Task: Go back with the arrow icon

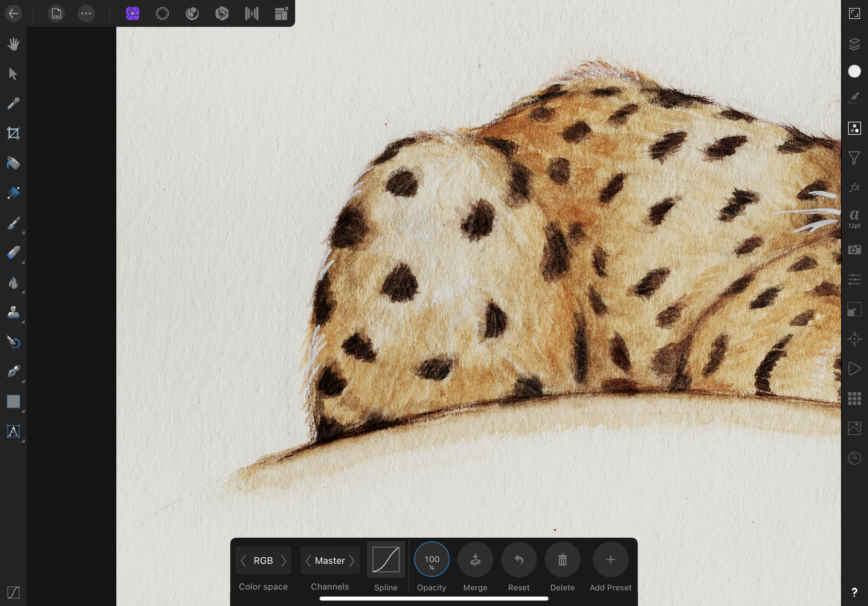Action: (x=13, y=13)
